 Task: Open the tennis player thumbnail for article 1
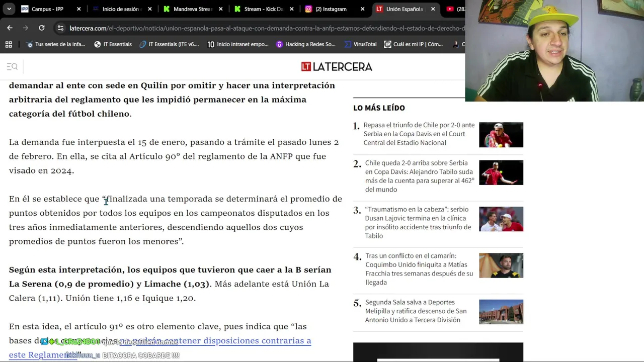(x=501, y=135)
